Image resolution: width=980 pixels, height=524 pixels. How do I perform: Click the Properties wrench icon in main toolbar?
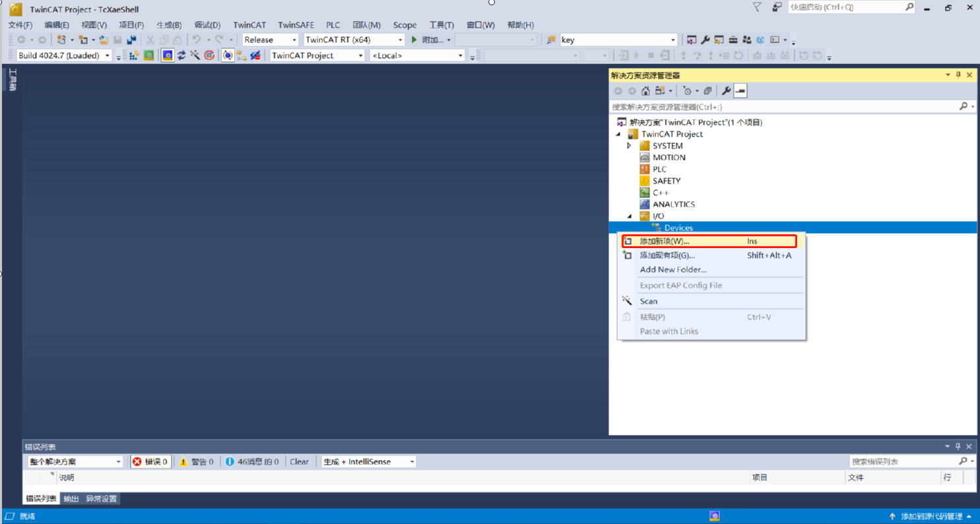(x=705, y=40)
